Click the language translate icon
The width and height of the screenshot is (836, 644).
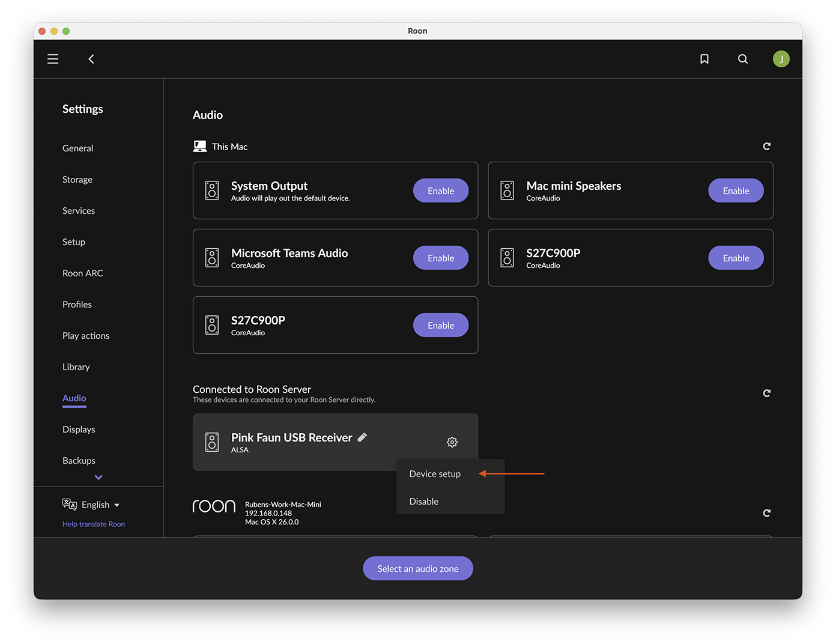tap(70, 505)
